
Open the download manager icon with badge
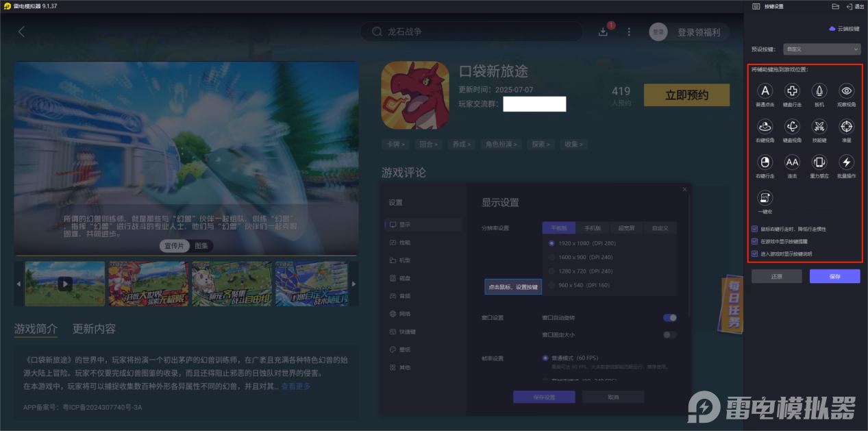(x=604, y=32)
